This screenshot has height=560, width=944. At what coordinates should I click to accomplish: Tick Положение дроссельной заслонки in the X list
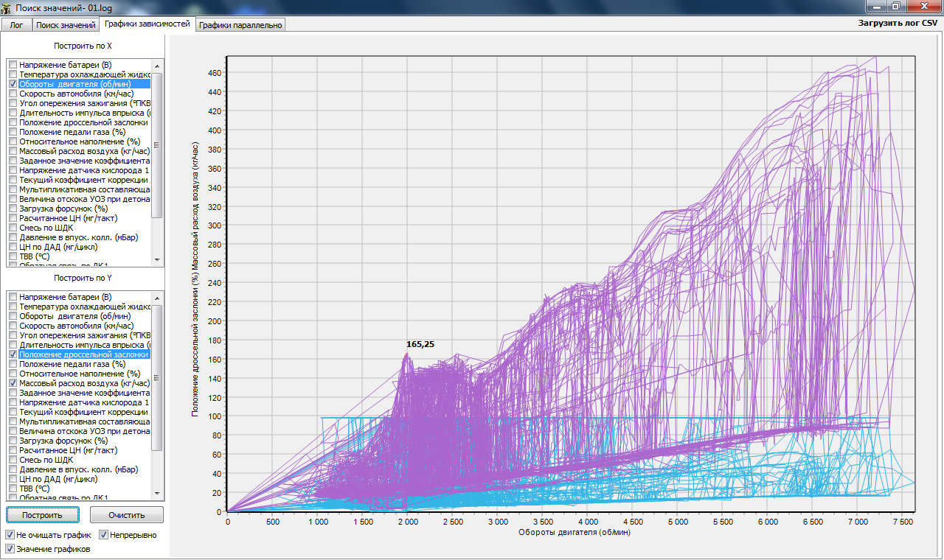(x=13, y=122)
